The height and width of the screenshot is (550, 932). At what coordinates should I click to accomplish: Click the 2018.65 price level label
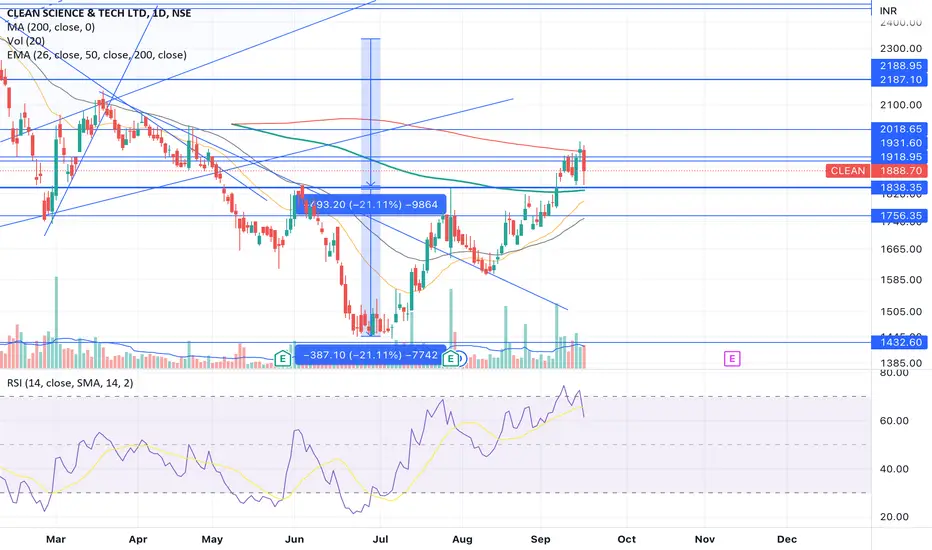pyautogui.click(x=899, y=129)
